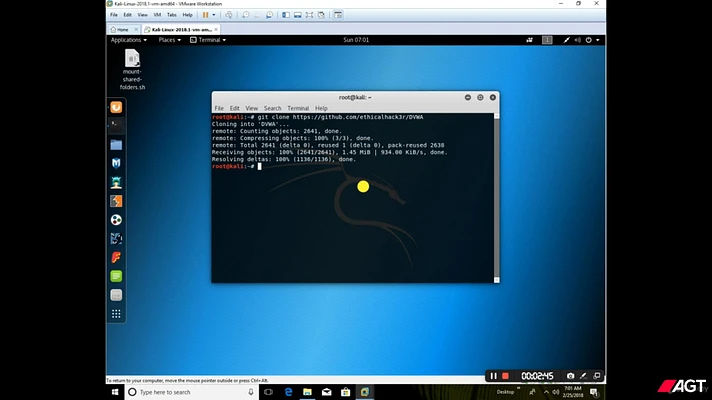
Task: Open recorder drawing pen tool
Action: click(x=583, y=376)
